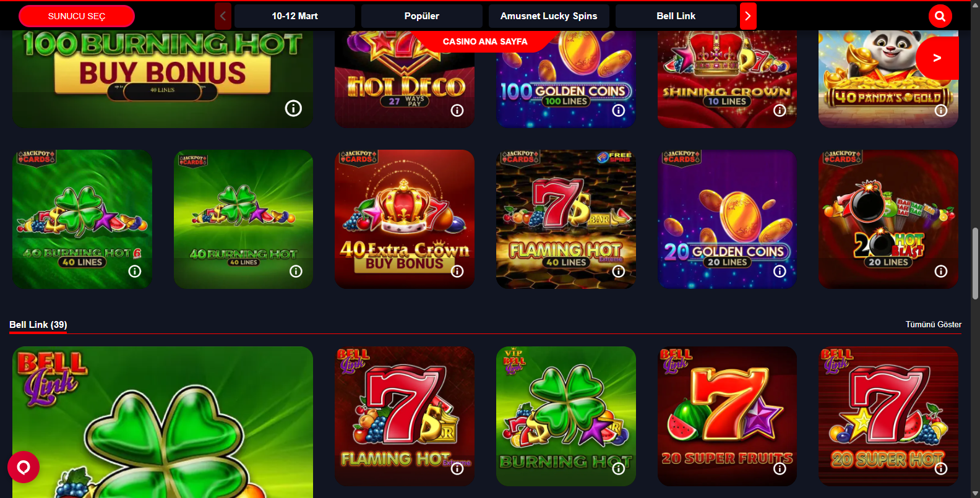Image resolution: width=980 pixels, height=498 pixels.
Task: Show info for 20 Golden Coins game
Action: coord(780,271)
